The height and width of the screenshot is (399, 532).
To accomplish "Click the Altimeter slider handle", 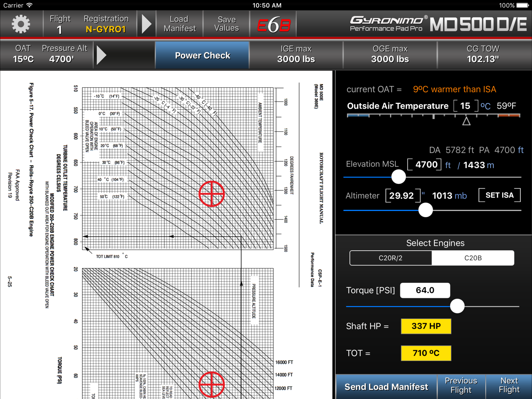I will (x=425, y=210).
